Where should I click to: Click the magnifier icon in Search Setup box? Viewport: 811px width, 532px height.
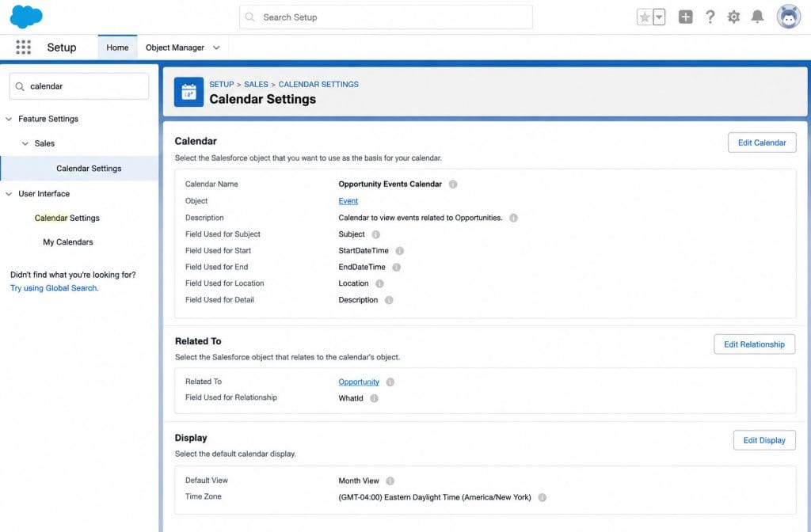[x=249, y=17]
